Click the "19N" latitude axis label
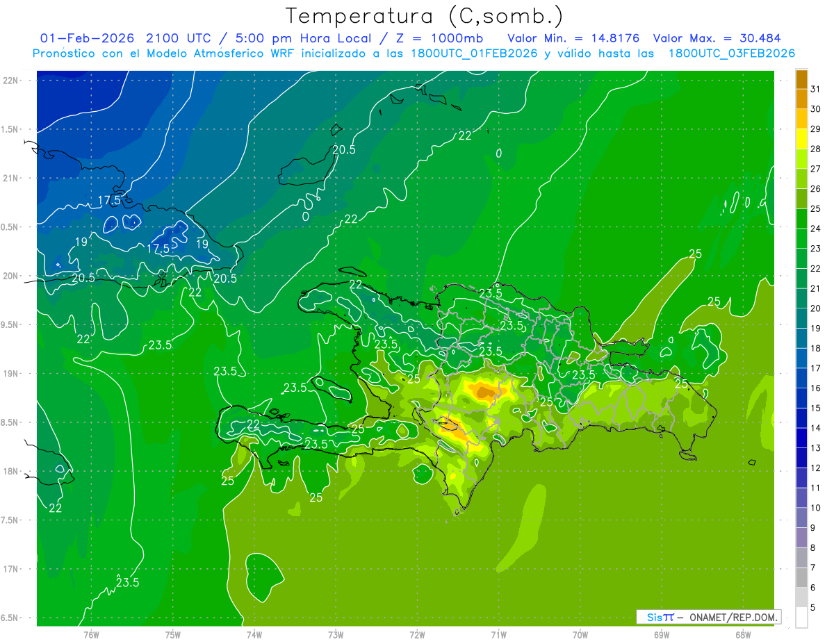 [x=10, y=373]
